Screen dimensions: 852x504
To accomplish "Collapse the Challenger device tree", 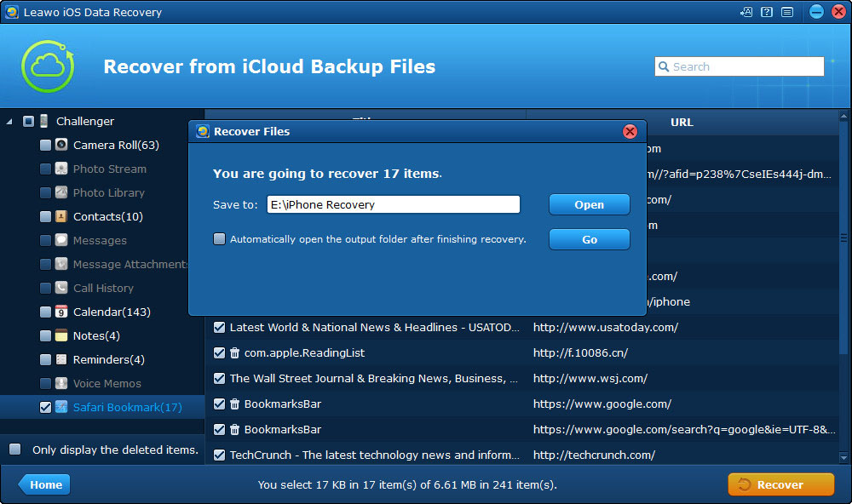I will tap(9, 121).
